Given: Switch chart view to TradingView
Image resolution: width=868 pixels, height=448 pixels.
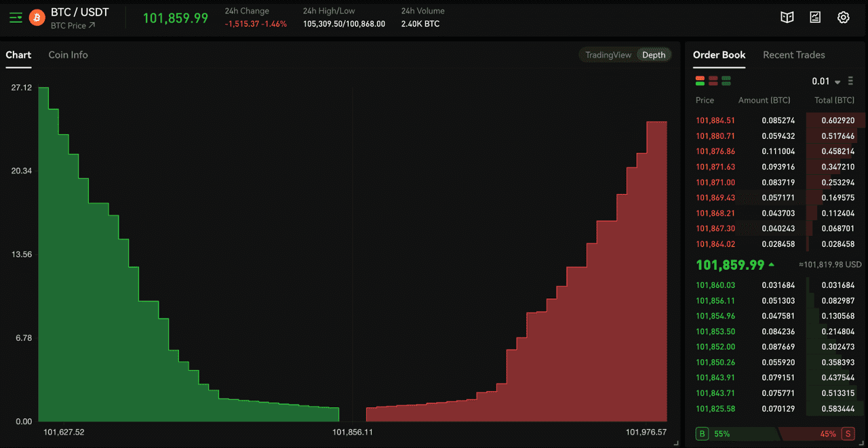Looking at the screenshot, I should [608, 55].
